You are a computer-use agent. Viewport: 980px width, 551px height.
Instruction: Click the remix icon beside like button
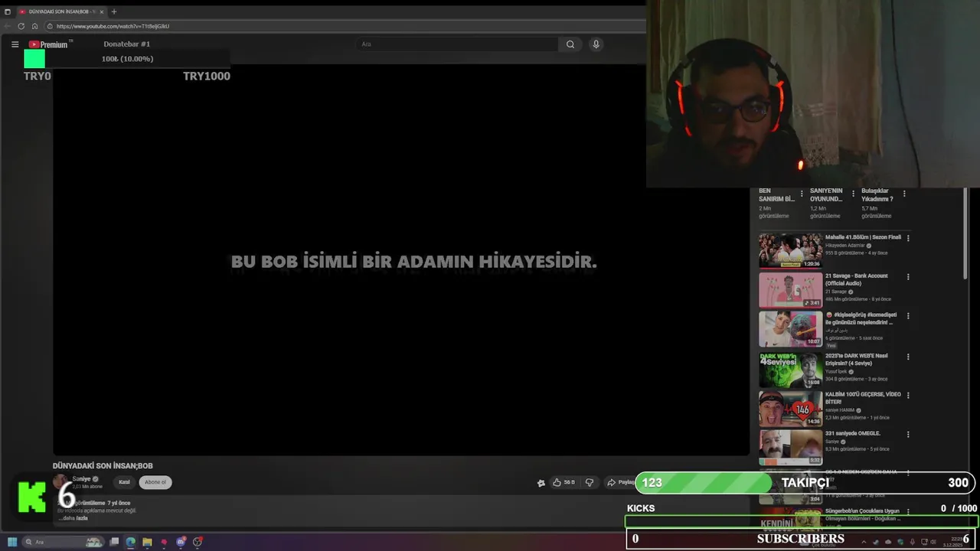(541, 483)
